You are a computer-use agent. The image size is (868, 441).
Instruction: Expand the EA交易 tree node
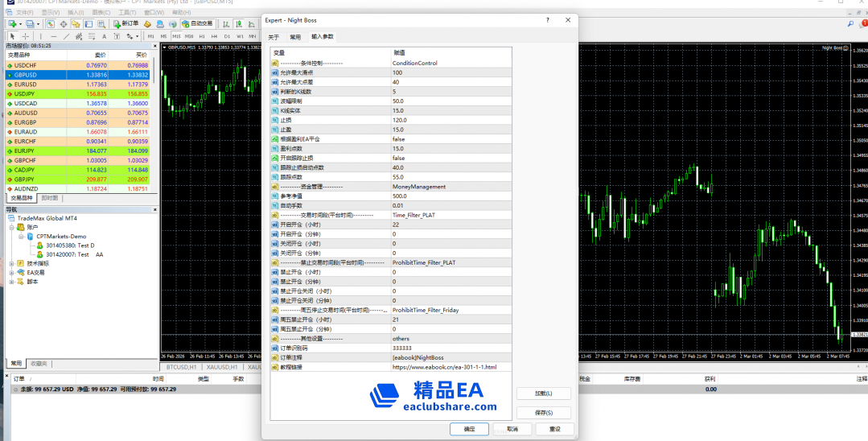point(11,273)
